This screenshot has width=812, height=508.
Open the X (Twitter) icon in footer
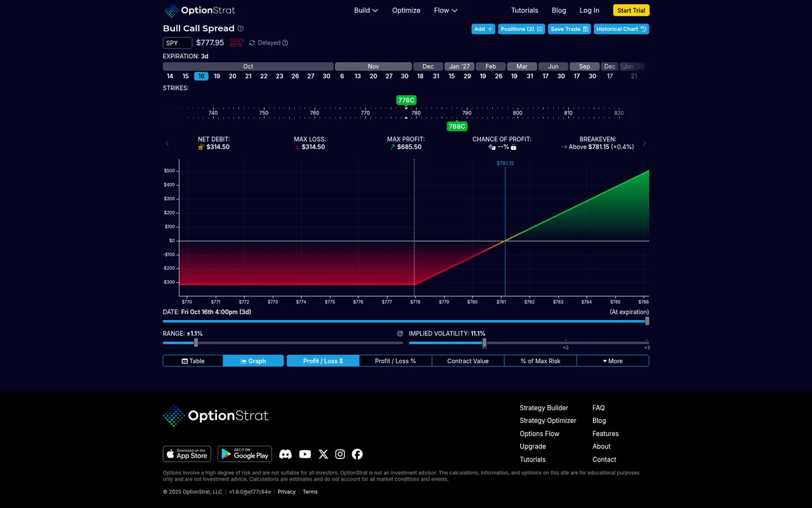(x=324, y=454)
